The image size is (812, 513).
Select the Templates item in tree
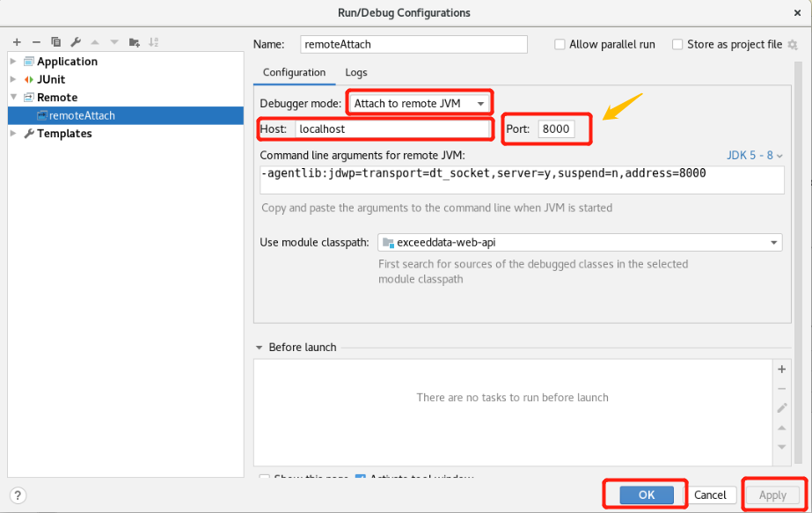click(65, 133)
